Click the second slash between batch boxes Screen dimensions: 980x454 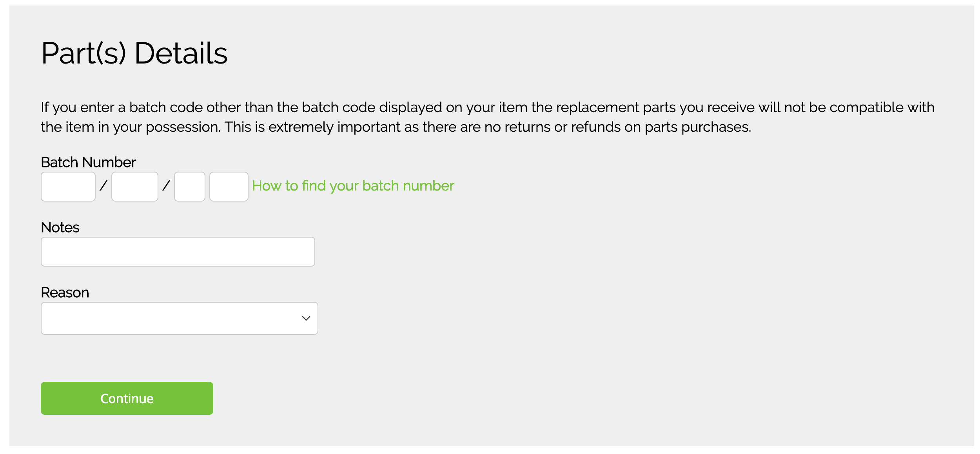point(166,186)
